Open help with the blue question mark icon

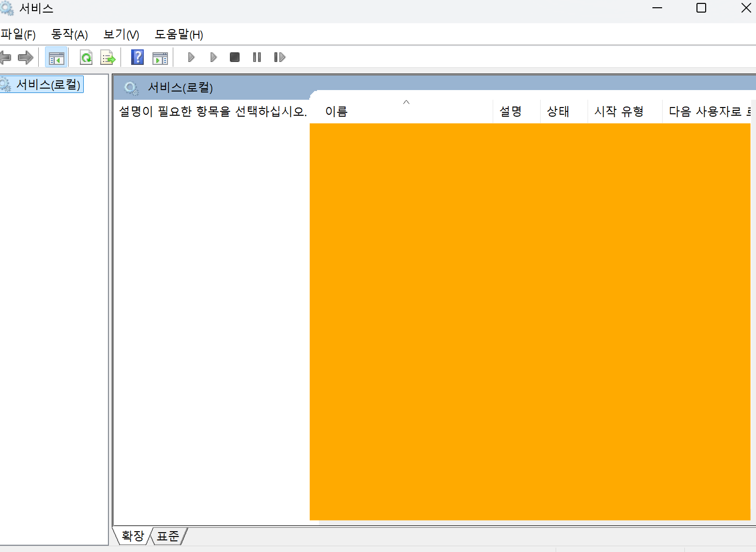[x=137, y=57]
